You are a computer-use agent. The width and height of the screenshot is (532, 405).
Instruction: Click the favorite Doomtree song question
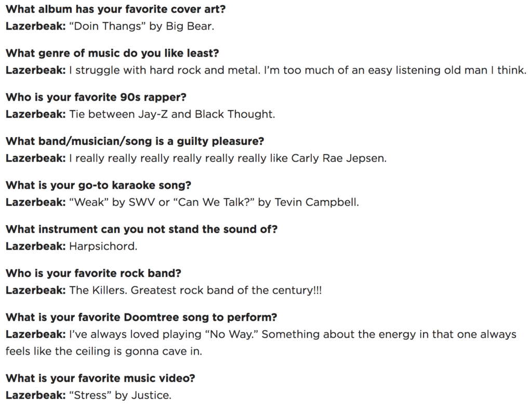click(141, 318)
